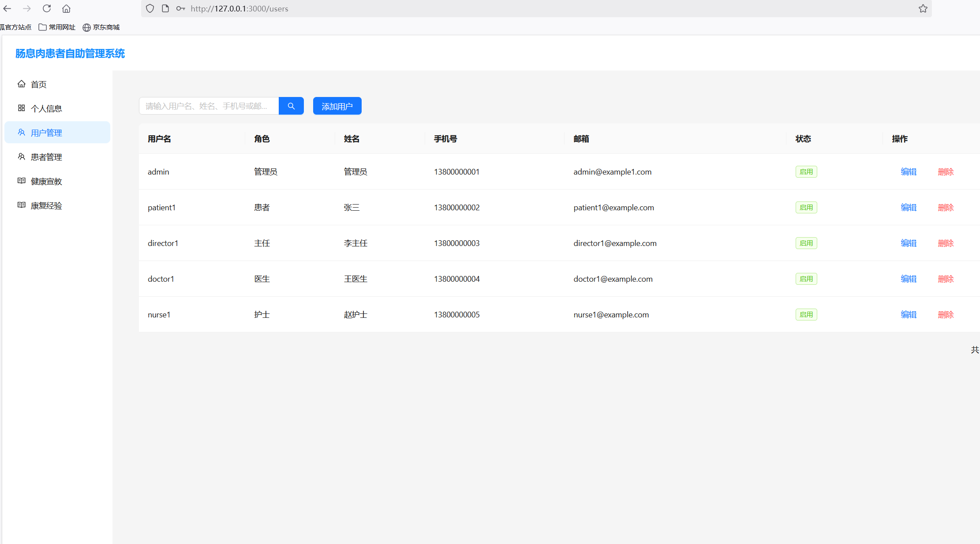Select 康复经验 in the sidebar
This screenshot has height=544, width=980.
[x=46, y=205]
